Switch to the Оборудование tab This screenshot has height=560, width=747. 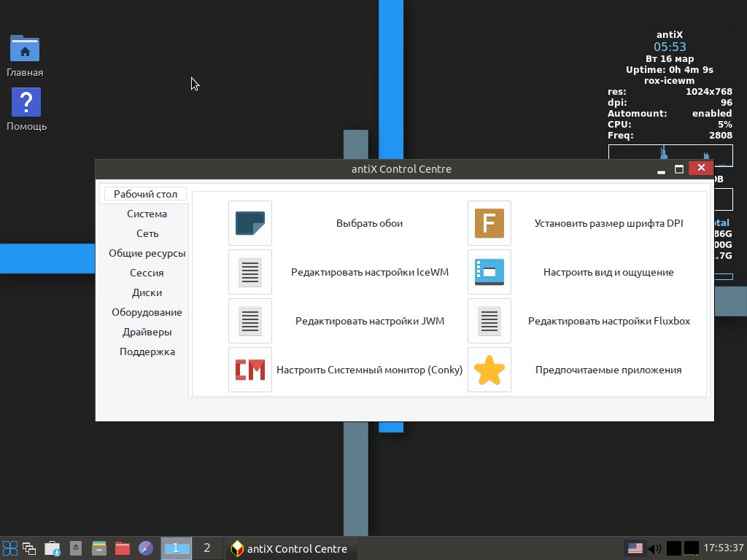[147, 312]
